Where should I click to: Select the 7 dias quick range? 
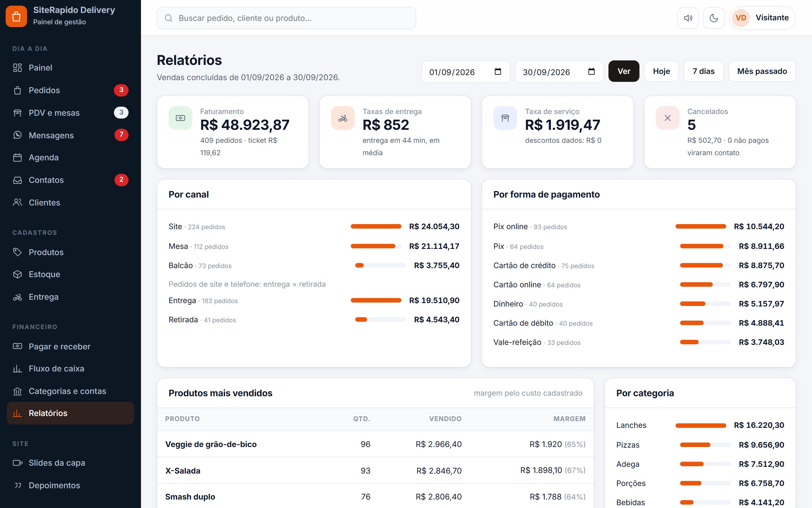click(x=703, y=71)
